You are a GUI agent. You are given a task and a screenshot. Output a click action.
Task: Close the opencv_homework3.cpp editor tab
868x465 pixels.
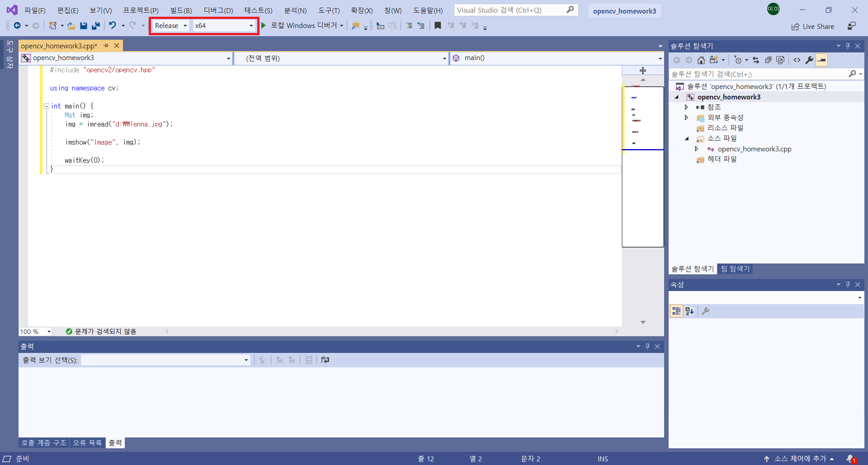117,46
